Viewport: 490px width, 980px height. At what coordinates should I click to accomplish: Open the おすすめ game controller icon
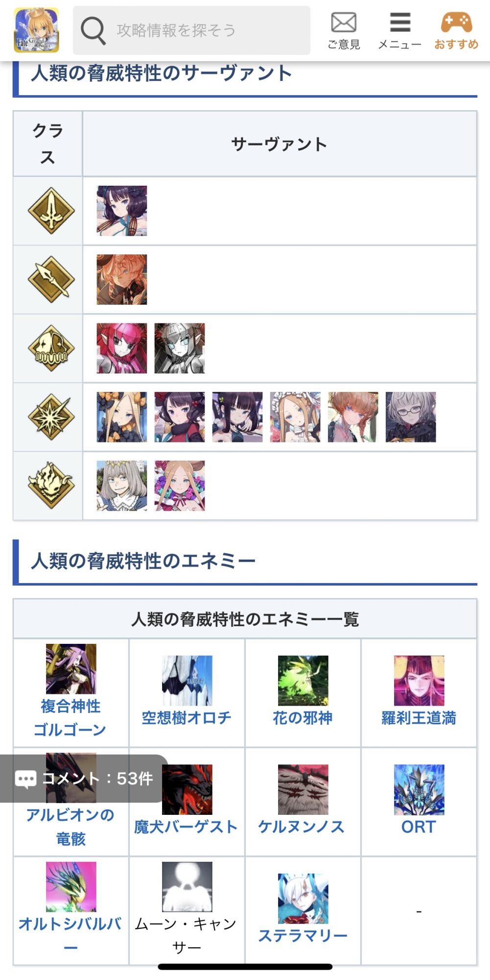point(456,30)
